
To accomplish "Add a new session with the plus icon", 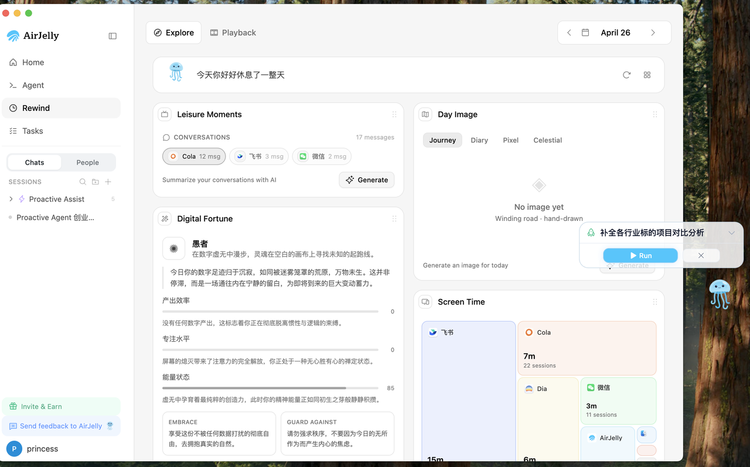I will pos(108,182).
